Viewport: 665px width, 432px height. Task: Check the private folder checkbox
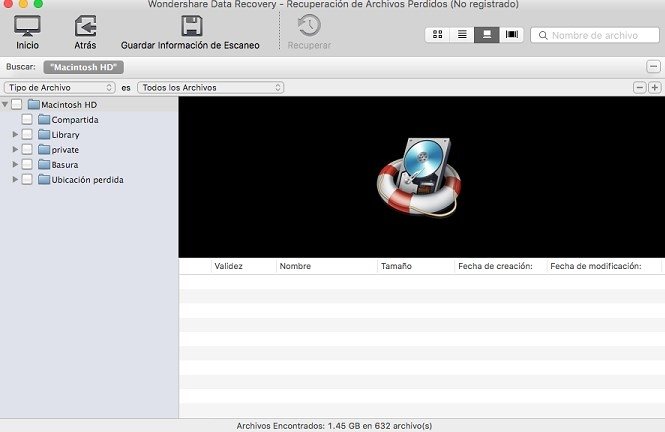click(27, 149)
